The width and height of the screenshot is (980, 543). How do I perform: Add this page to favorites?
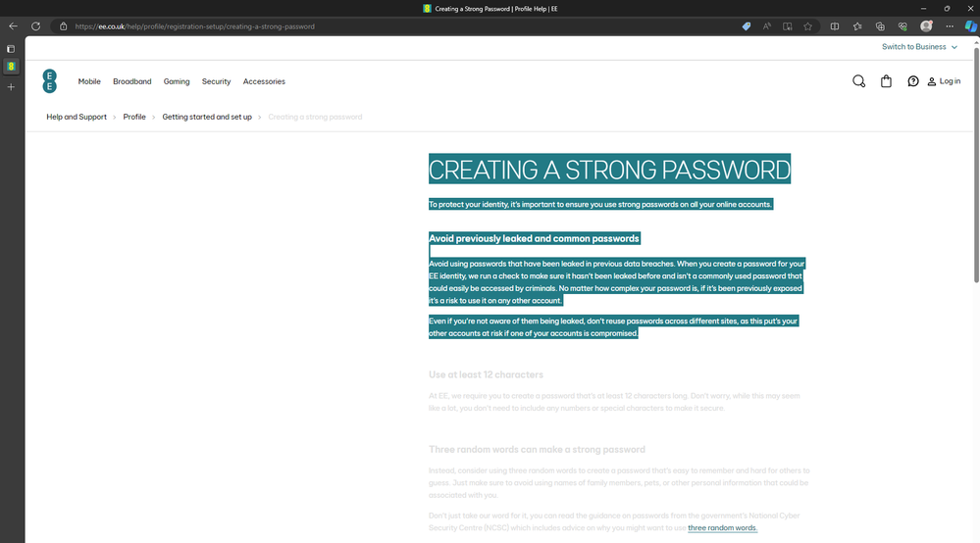(808, 26)
